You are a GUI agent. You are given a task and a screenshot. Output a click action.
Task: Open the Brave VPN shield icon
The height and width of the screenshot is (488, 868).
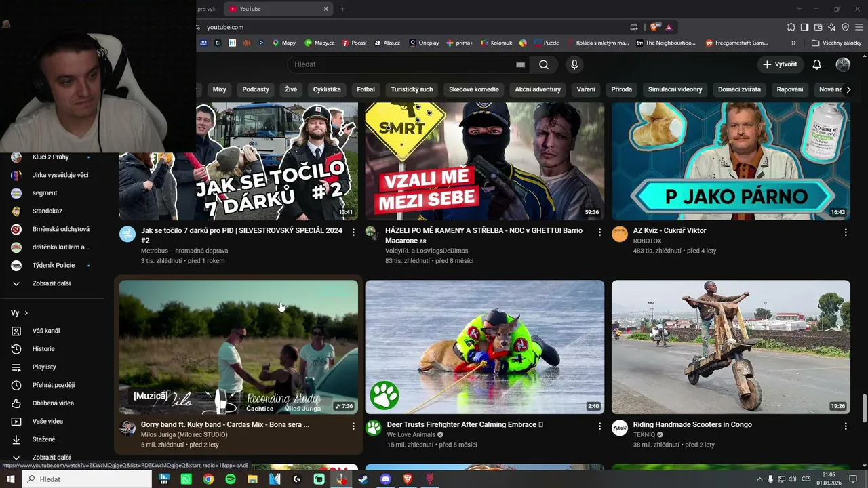tap(846, 27)
